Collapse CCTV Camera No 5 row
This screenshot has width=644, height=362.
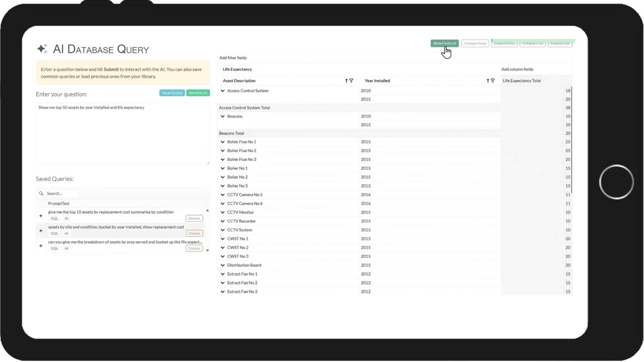click(223, 195)
